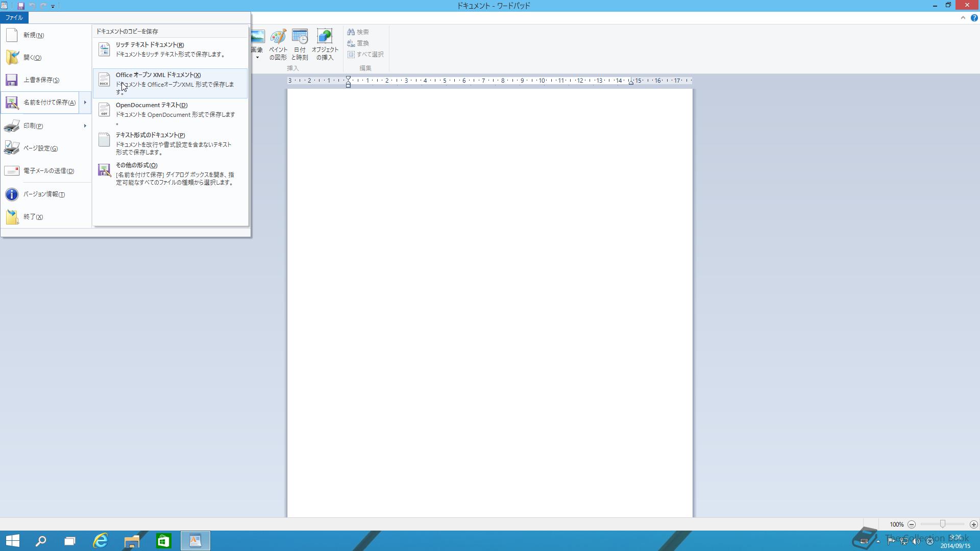The image size is (980, 551).
Task: Select 名前を付けて保存(A) menu item
Action: [40, 103]
